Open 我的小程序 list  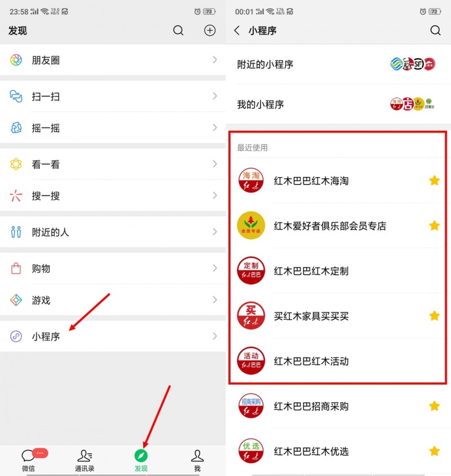click(x=338, y=104)
